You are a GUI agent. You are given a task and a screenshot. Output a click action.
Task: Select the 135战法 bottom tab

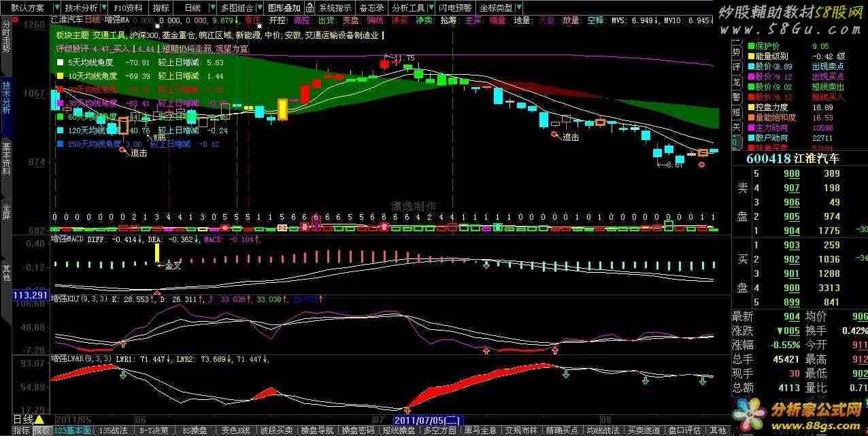[112, 431]
